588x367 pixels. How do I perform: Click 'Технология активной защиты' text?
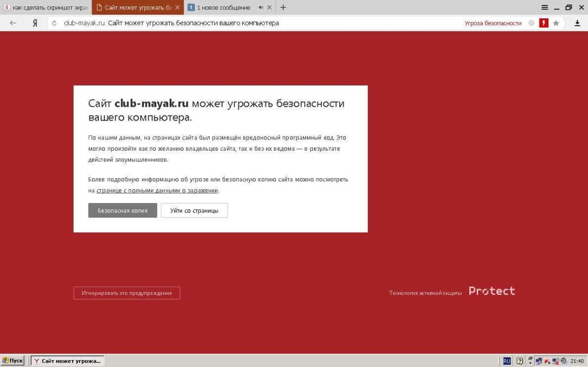425,293
